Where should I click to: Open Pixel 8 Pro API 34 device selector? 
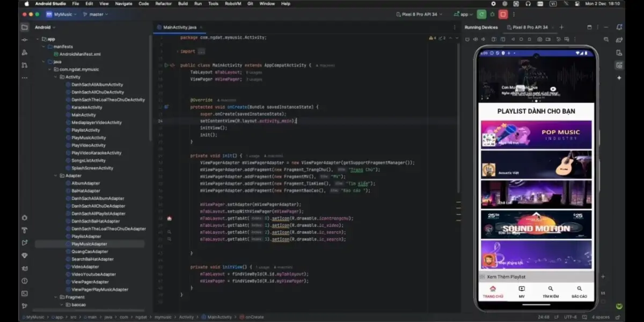coord(419,14)
